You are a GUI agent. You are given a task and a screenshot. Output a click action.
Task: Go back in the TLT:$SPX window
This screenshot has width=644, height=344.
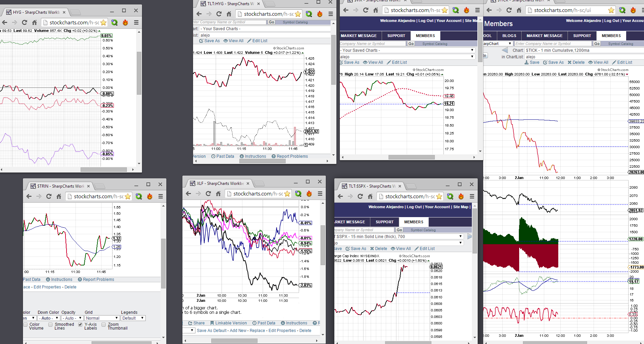[340, 197]
